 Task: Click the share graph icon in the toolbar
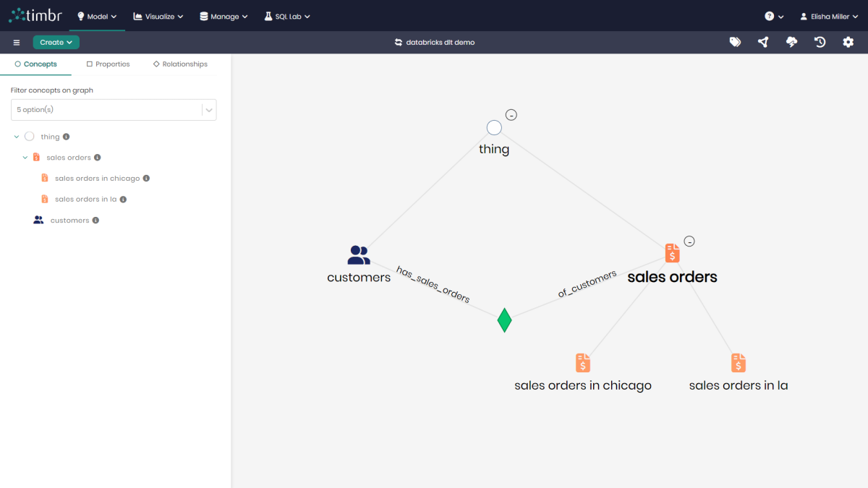coord(763,42)
